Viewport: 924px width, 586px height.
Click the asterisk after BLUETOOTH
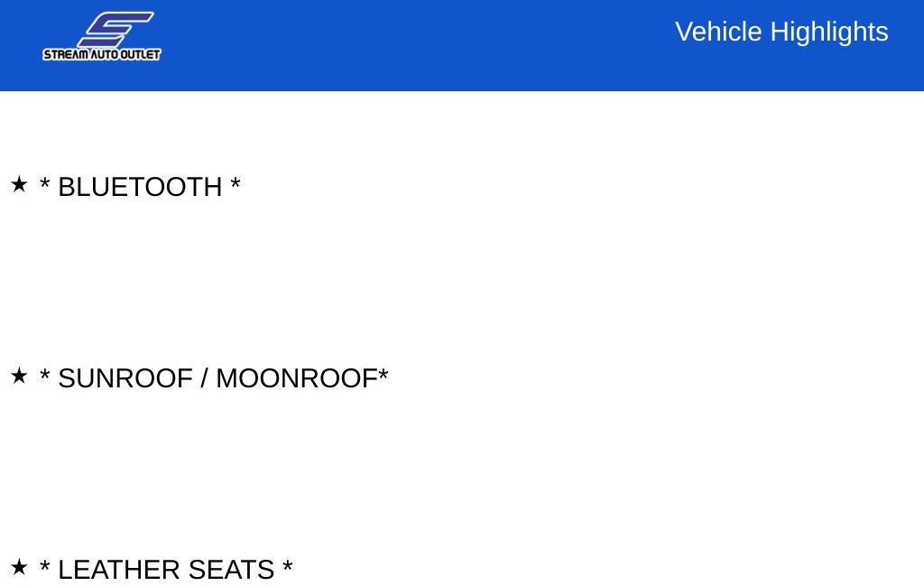pos(236,182)
